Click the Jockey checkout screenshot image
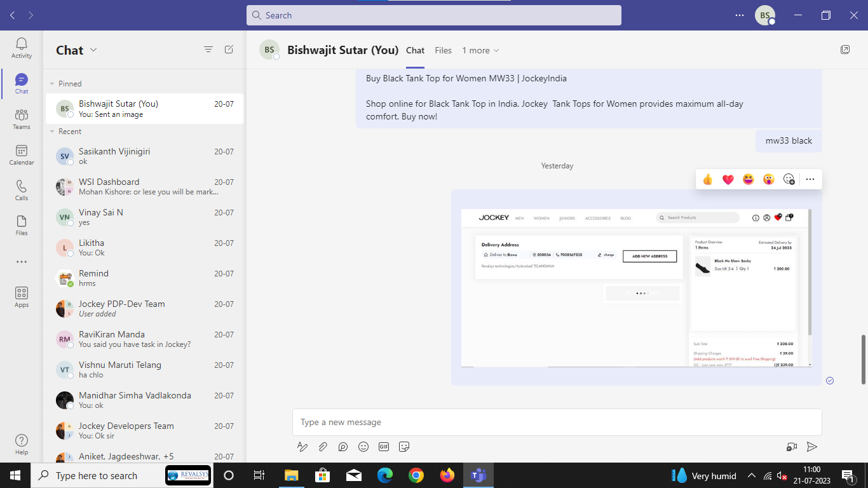 635,287
